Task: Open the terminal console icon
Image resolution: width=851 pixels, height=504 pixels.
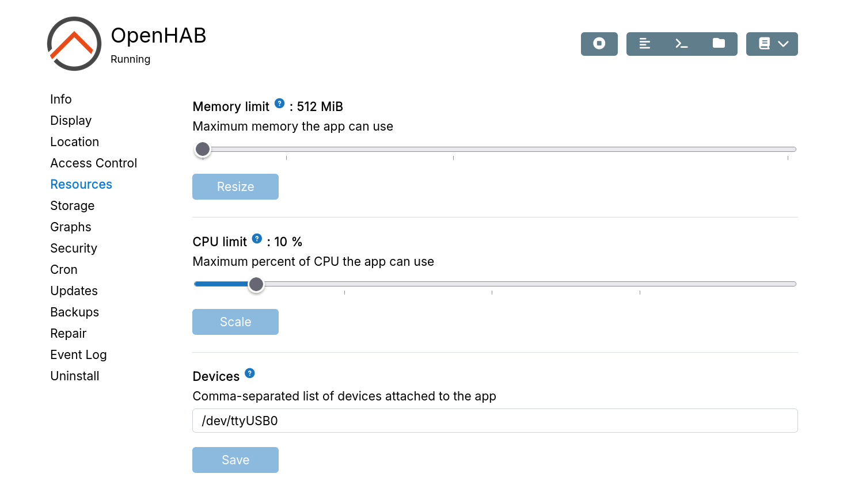Action: tap(682, 44)
